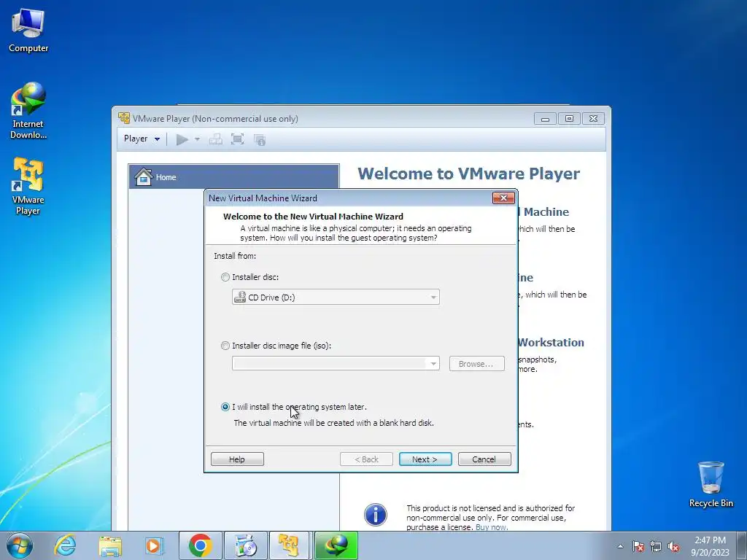Select the Installer disc radio button
Screen dimensions: 747x560
click(x=225, y=277)
